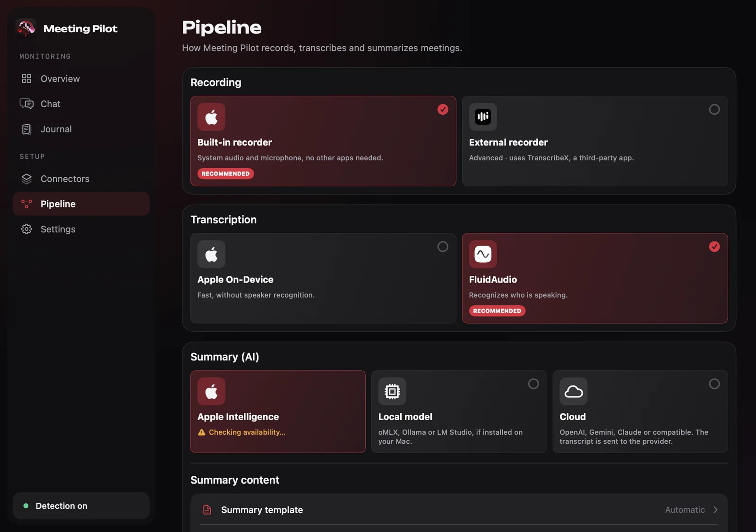Click RECOMMENDED badge on FluidAudio

tap(497, 311)
